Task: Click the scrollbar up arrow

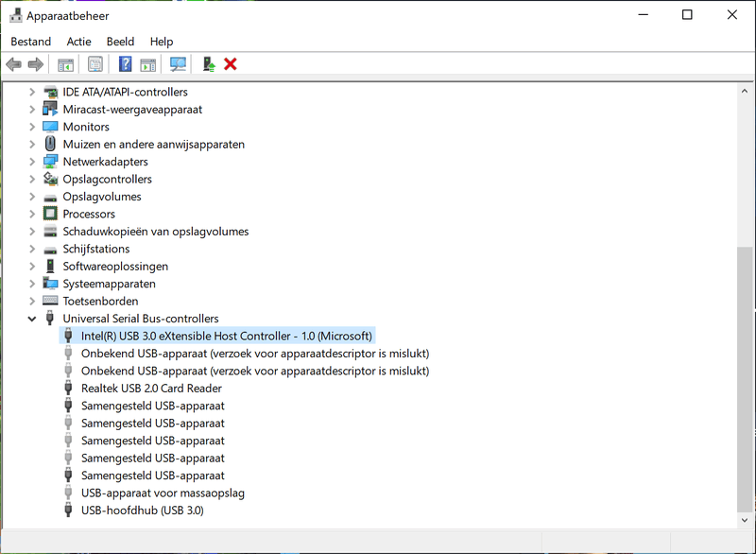Action: [745, 91]
